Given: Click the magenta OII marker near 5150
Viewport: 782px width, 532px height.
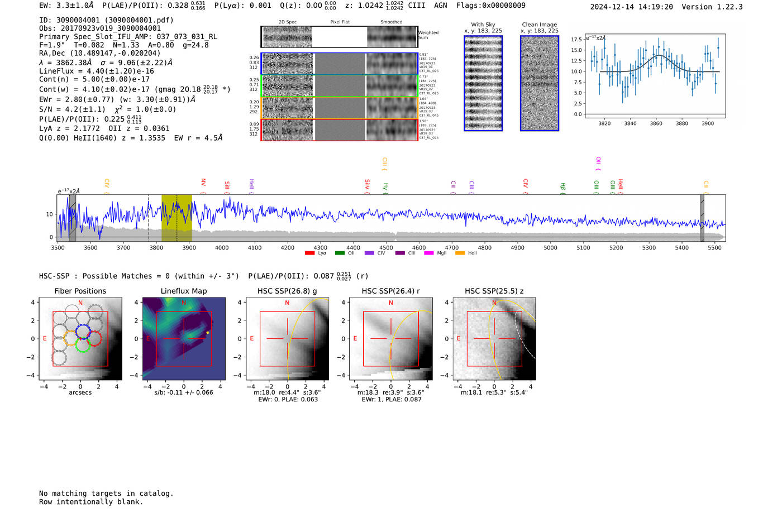Looking at the screenshot, I should pyautogui.click(x=598, y=164).
